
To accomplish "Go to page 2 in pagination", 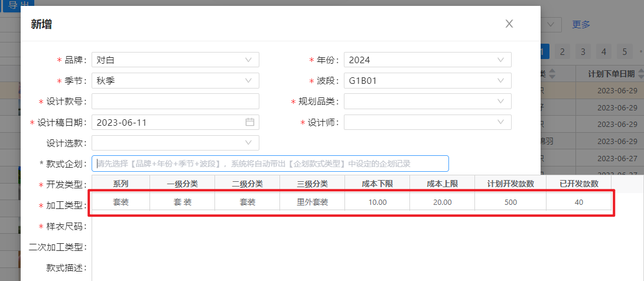I will pos(562,51).
